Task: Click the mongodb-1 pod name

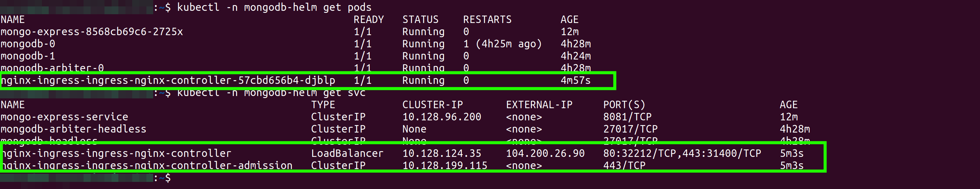Action: point(28,56)
